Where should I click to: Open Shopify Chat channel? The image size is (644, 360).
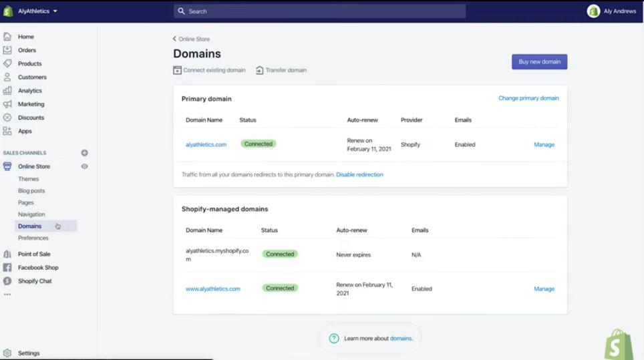coord(35,281)
